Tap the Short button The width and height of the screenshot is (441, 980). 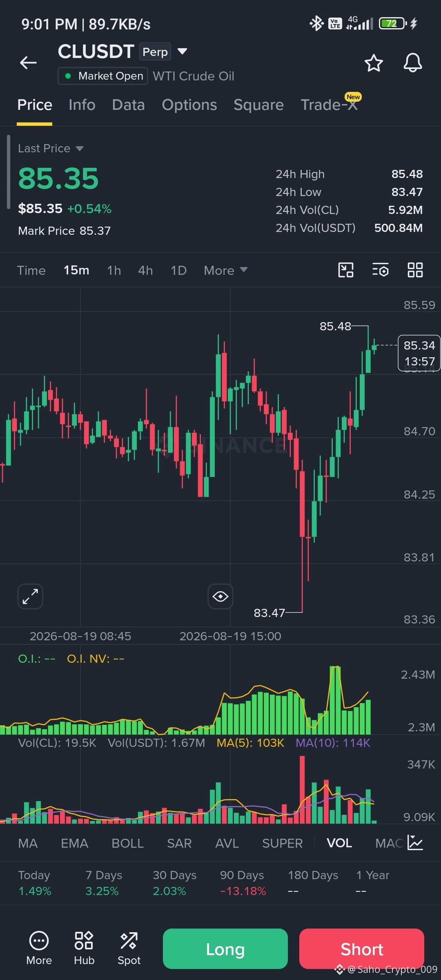tap(362, 949)
